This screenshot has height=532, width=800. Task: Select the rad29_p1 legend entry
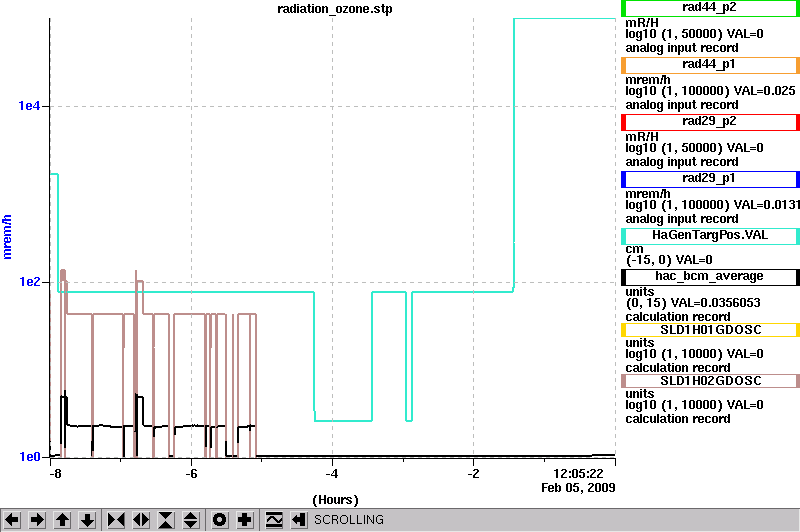[x=710, y=180]
